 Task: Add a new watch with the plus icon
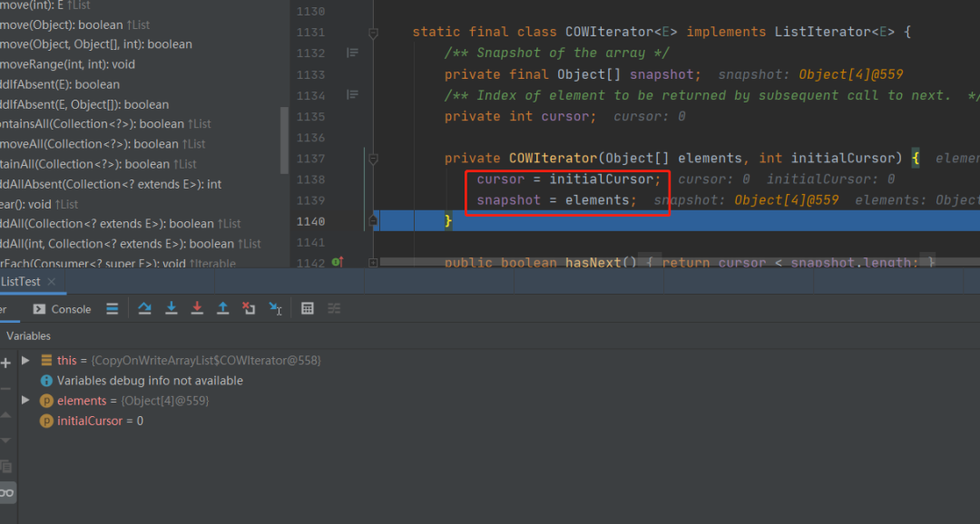point(6,363)
